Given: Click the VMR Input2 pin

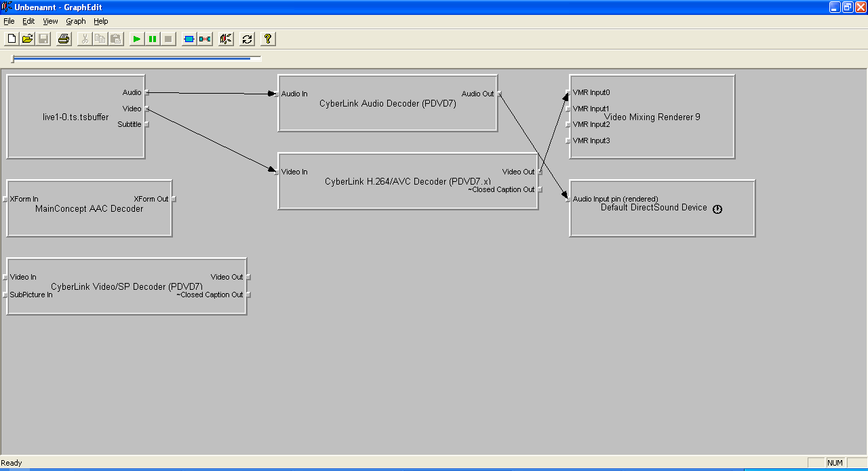Looking at the screenshot, I should [568, 124].
